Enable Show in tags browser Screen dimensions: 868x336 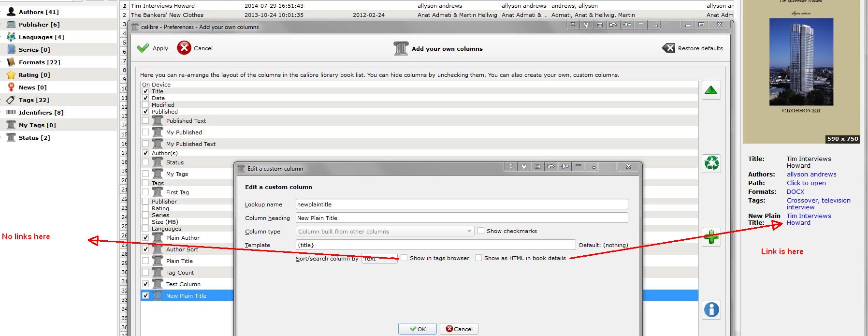(x=404, y=258)
